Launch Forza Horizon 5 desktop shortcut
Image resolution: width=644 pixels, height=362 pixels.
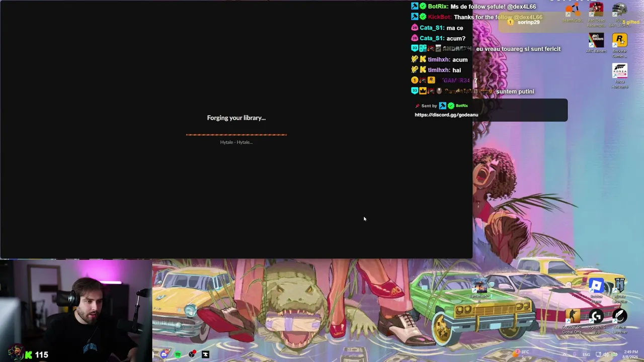[x=619, y=76]
